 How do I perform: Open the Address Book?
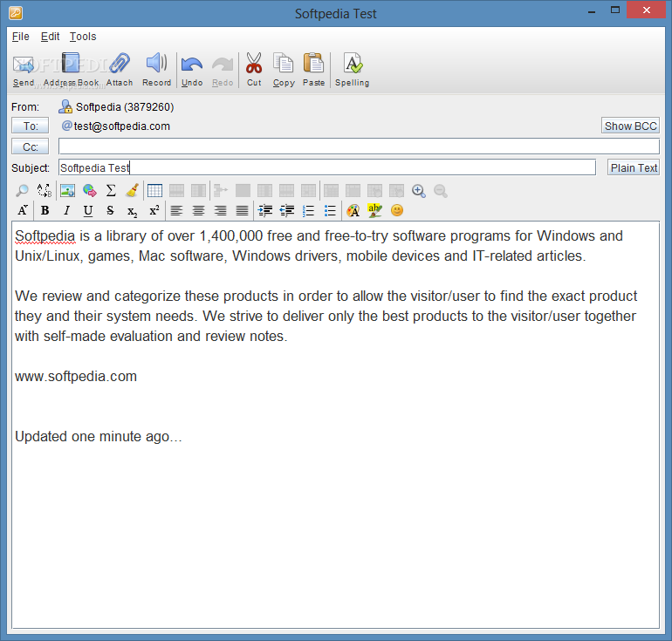71,70
